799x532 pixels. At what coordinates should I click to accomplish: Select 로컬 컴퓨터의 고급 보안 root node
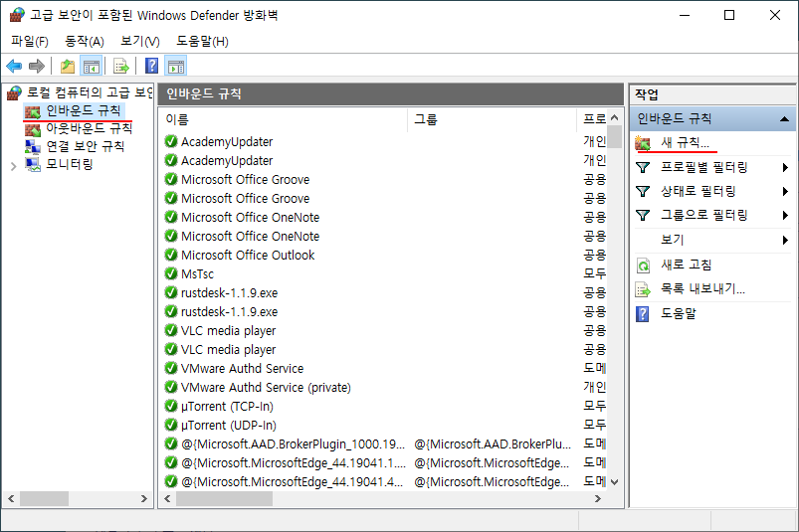(90, 92)
